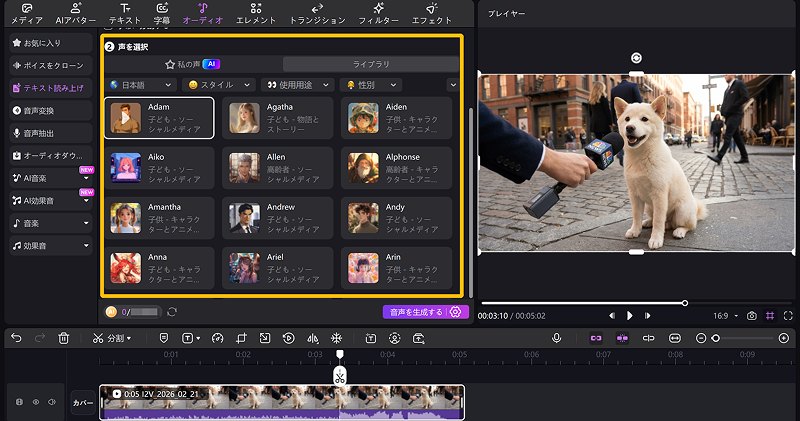Image resolution: width=800 pixels, height=421 pixels.
Task: Open the 16:9 aspect ratio dropdown
Action: (x=725, y=316)
